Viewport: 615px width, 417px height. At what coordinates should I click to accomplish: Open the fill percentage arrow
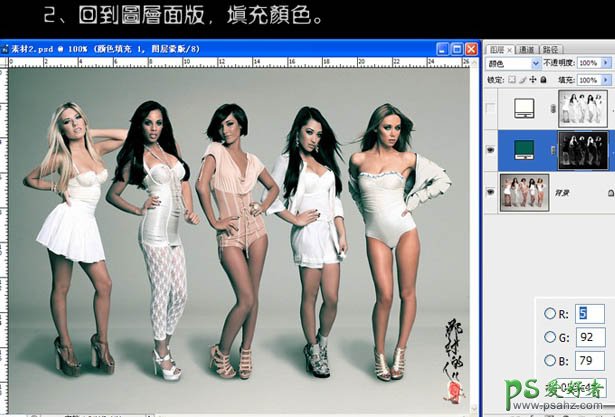[607, 79]
